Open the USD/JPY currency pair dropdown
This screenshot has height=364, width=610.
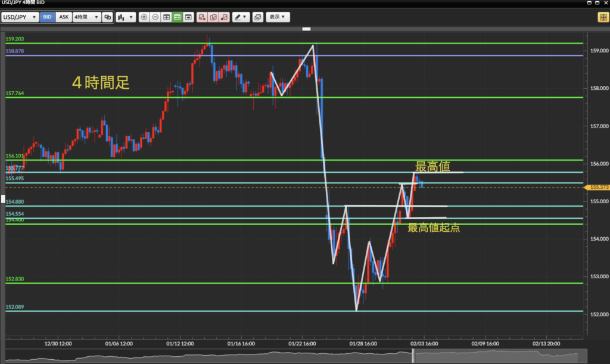pos(21,17)
